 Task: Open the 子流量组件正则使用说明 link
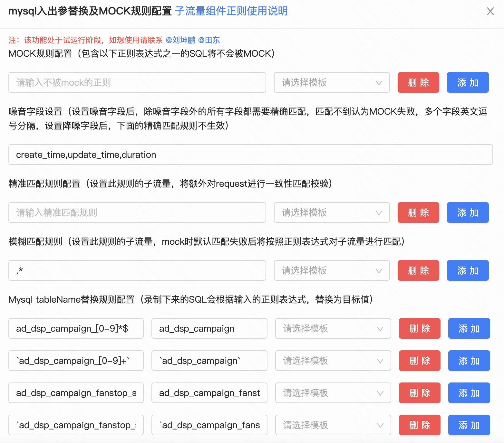tap(231, 11)
